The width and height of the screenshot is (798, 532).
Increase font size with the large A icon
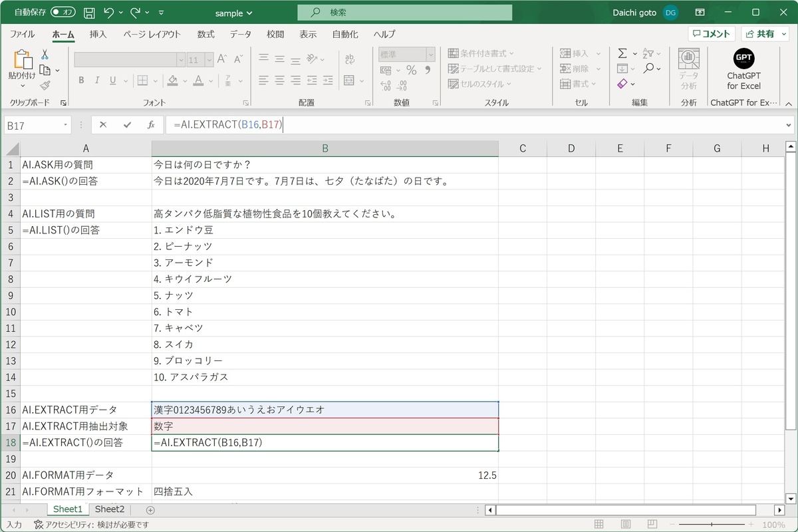223,59
